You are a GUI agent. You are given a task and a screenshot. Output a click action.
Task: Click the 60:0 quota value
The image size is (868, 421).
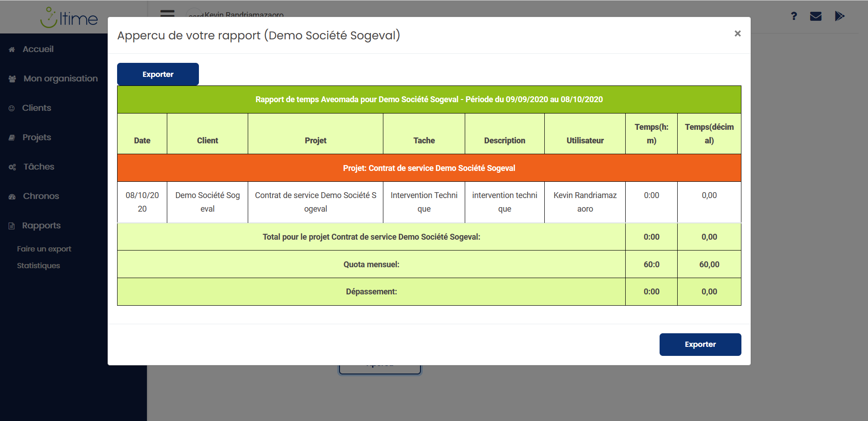click(651, 265)
